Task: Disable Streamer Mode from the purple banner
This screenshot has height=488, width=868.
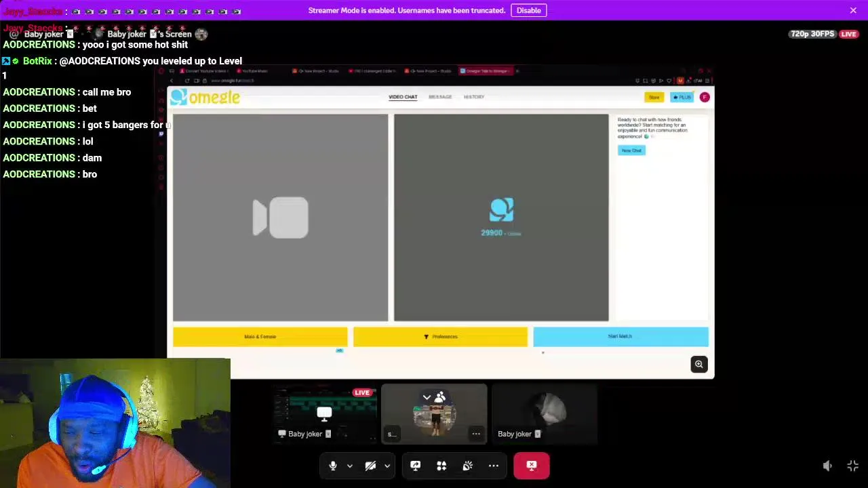Action: 528,10
